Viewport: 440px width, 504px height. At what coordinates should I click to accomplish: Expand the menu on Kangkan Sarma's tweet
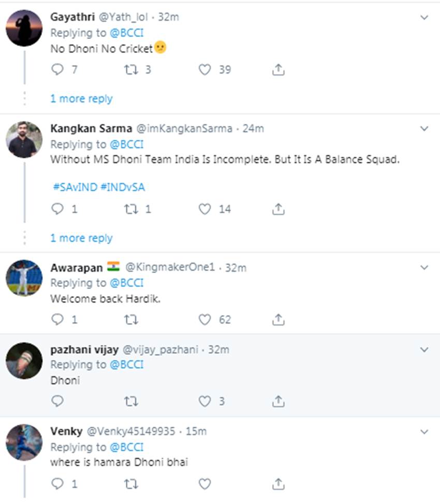coord(424,128)
